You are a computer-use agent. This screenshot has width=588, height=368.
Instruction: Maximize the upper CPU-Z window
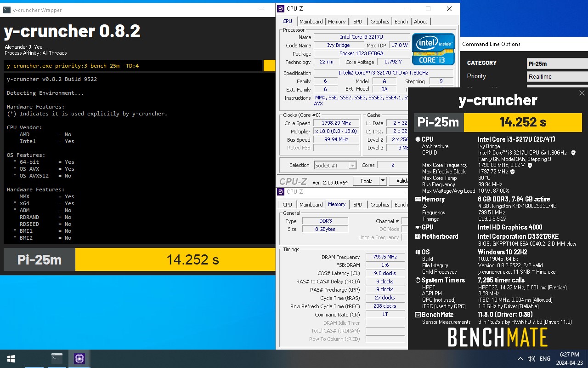[x=428, y=9]
